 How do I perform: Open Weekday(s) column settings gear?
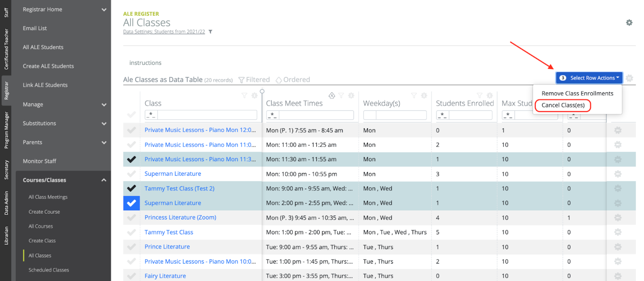[x=424, y=95]
